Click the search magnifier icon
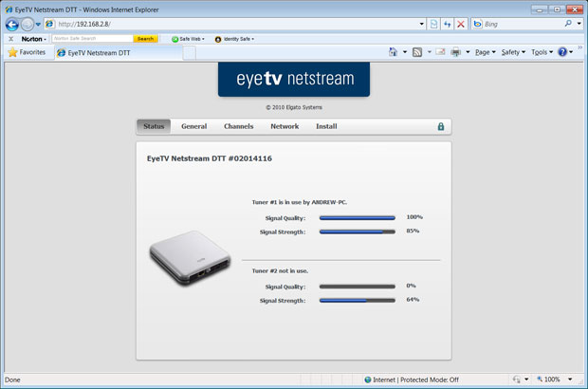This screenshot has height=389, width=588. (568, 24)
